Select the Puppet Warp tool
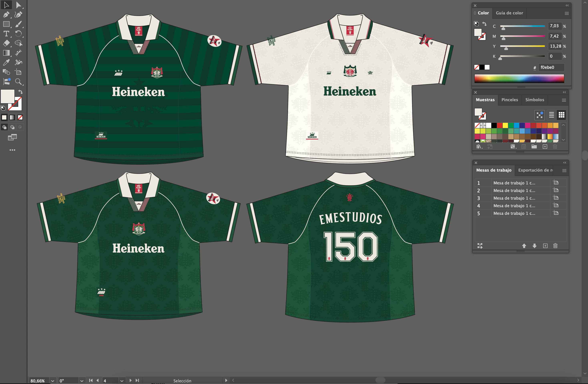The height and width of the screenshot is (384, 588). click(x=19, y=62)
